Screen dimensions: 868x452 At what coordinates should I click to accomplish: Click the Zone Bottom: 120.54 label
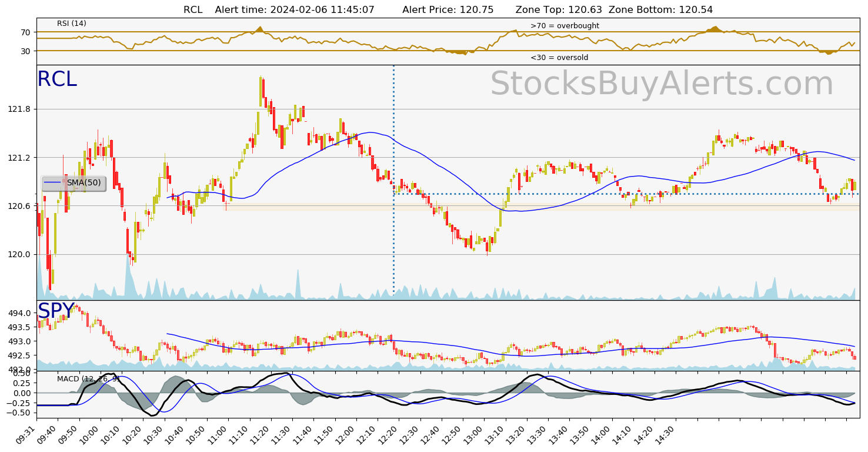(x=661, y=9)
